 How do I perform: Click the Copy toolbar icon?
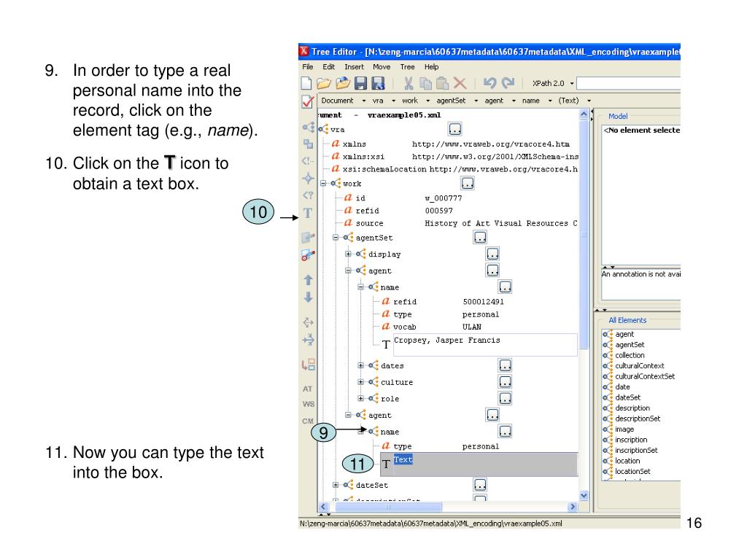pos(425,83)
